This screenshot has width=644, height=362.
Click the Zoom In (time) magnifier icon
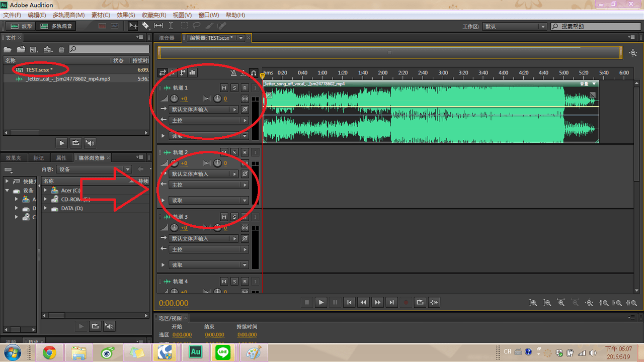coord(533,303)
